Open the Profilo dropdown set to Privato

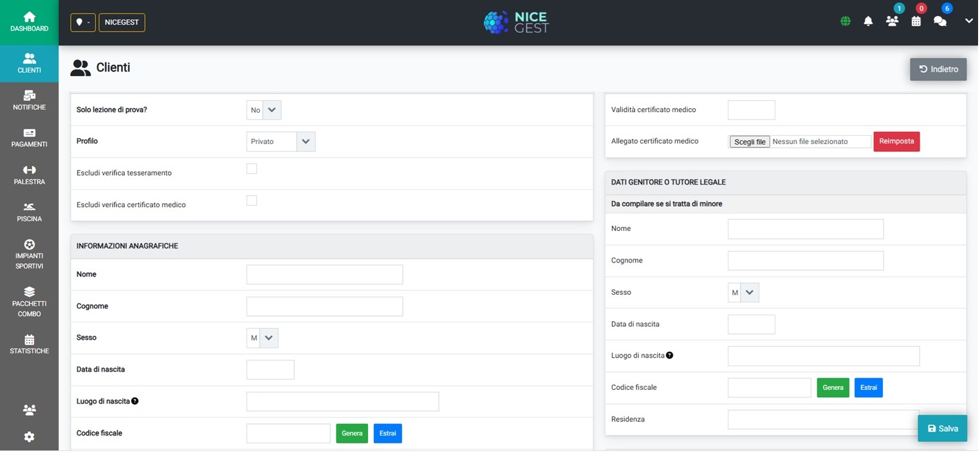281,142
